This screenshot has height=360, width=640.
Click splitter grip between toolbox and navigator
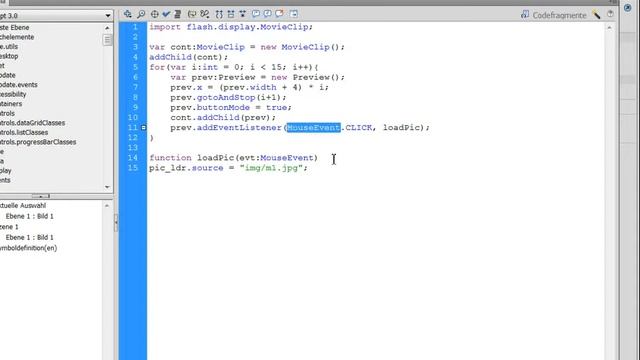tap(41, 196)
